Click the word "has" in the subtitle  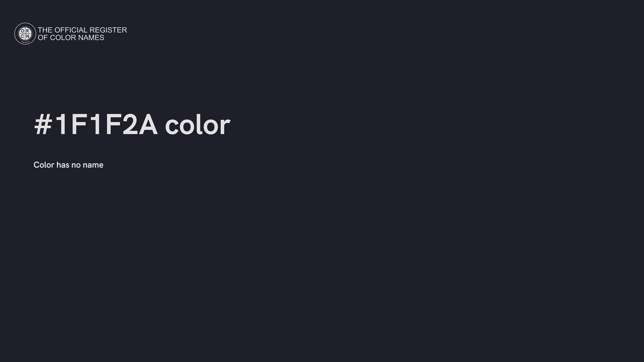(63, 165)
